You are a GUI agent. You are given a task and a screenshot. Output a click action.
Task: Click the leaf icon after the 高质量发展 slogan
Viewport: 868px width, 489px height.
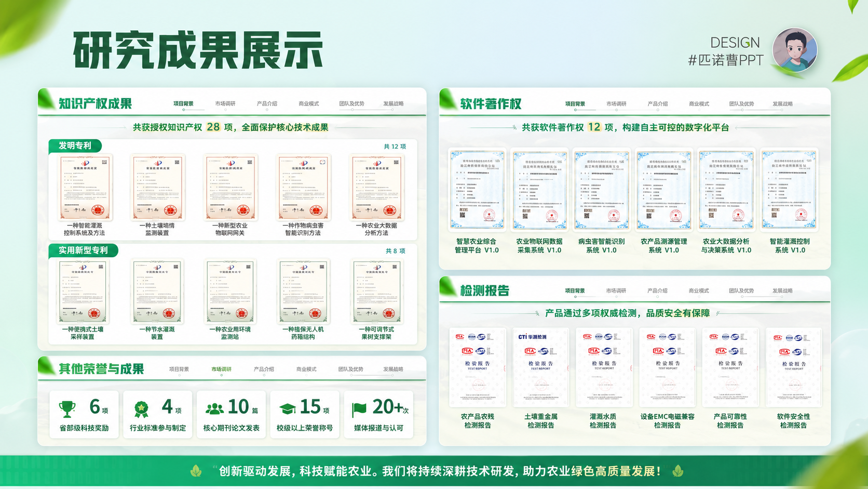678,471
